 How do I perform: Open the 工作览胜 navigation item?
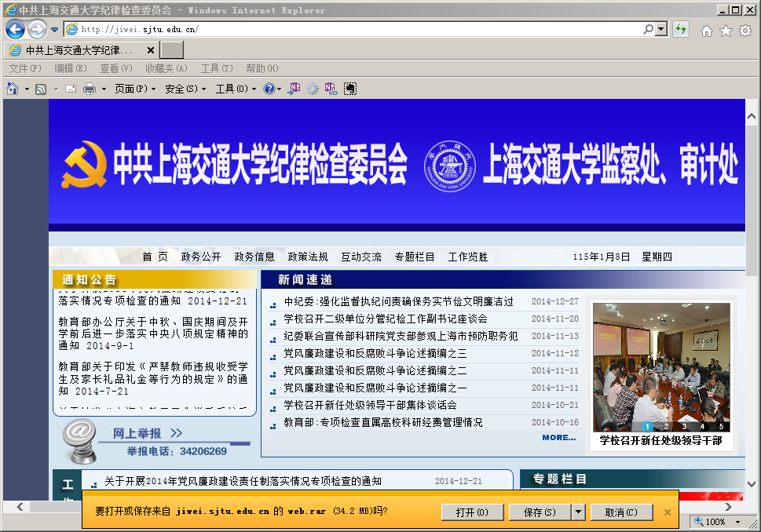[468, 257]
